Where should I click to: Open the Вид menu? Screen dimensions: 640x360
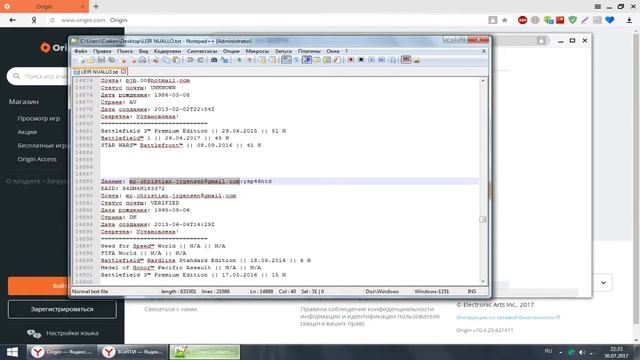(143, 51)
